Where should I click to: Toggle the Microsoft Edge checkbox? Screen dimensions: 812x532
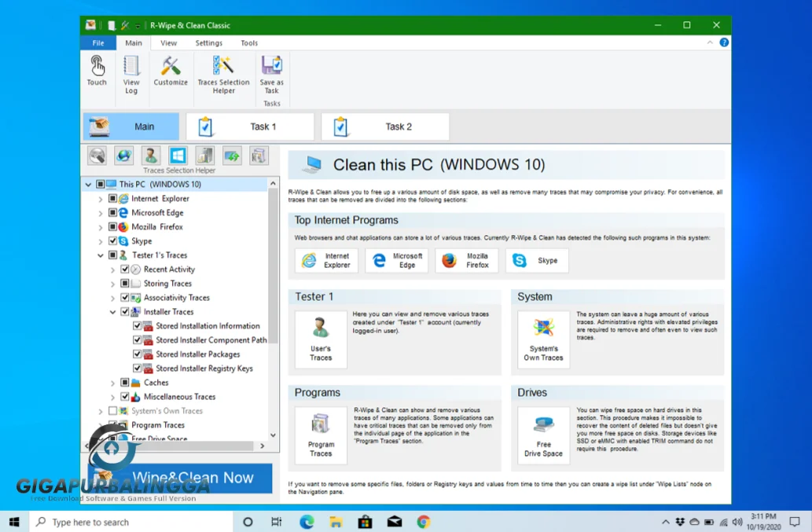[x=112, y=212]
